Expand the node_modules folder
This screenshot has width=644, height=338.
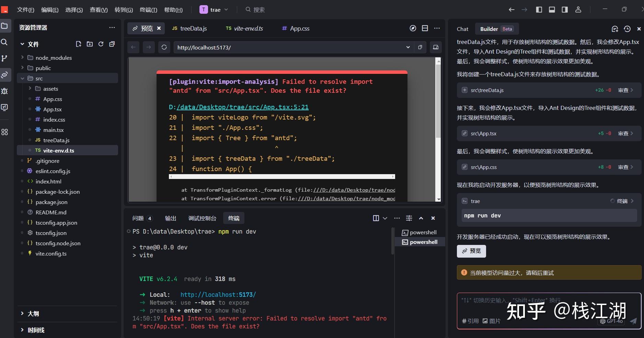tap(22, 57)
